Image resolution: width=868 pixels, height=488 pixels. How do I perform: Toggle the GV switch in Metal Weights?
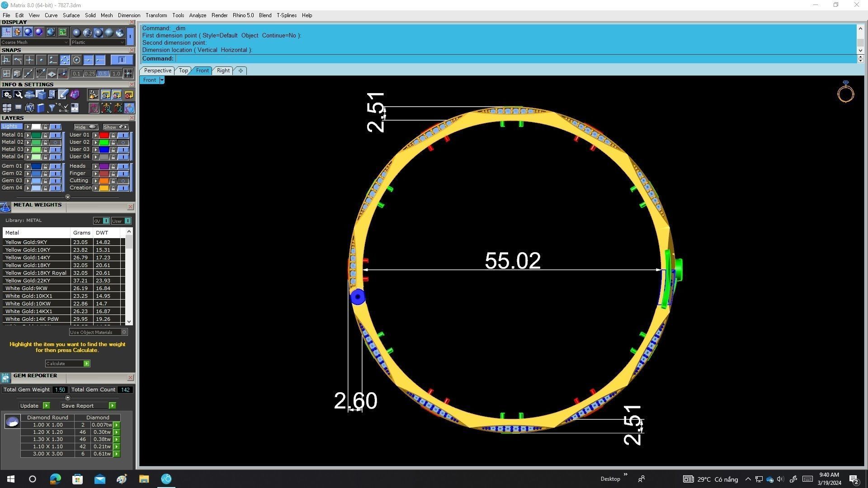[x=101, y=221]
